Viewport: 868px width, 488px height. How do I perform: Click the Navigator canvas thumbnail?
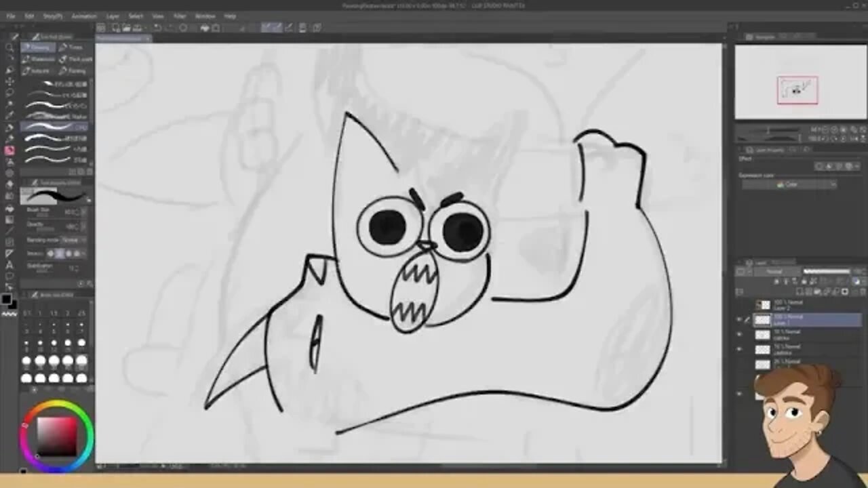[800, 81]
